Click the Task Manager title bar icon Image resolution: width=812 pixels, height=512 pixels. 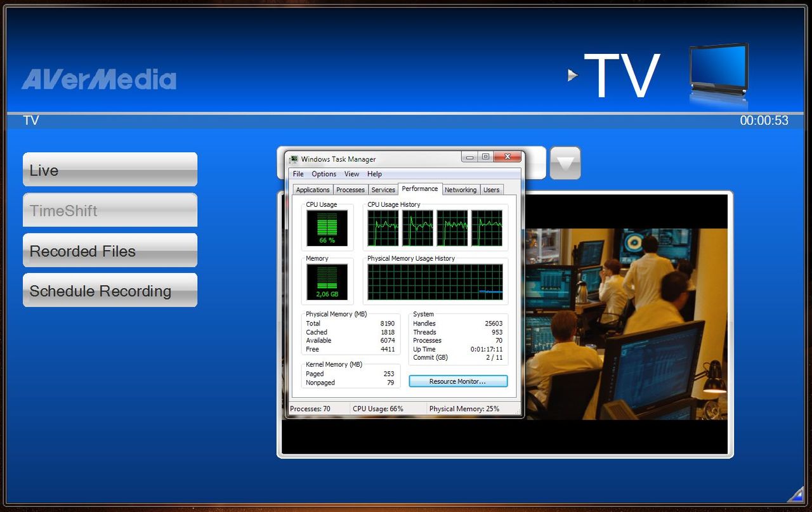(294, 159)
